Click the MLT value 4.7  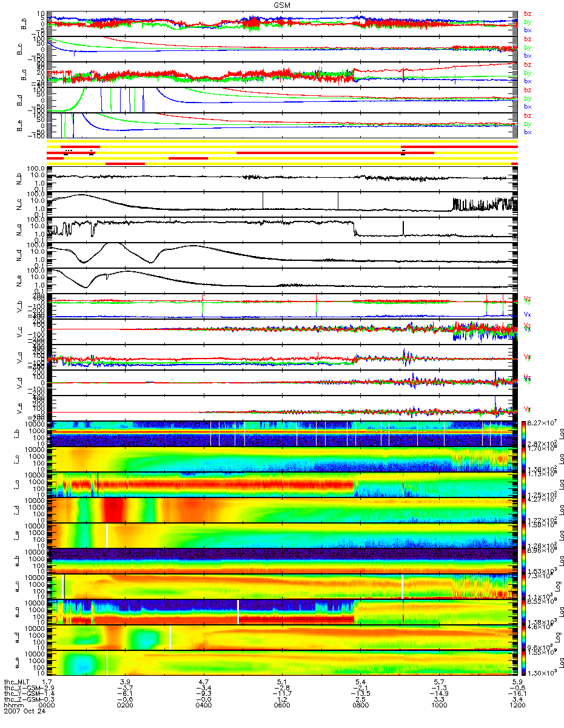203,681
